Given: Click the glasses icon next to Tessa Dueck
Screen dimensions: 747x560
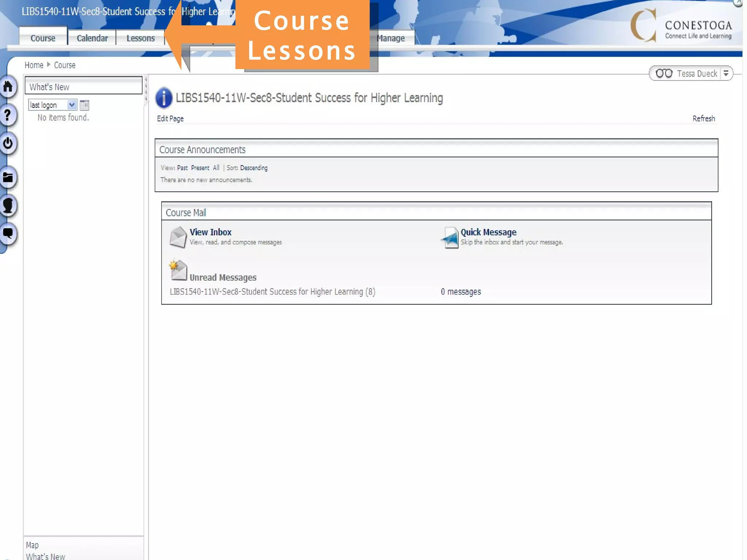Looking at the screenshot, I should tap(664, 73).
